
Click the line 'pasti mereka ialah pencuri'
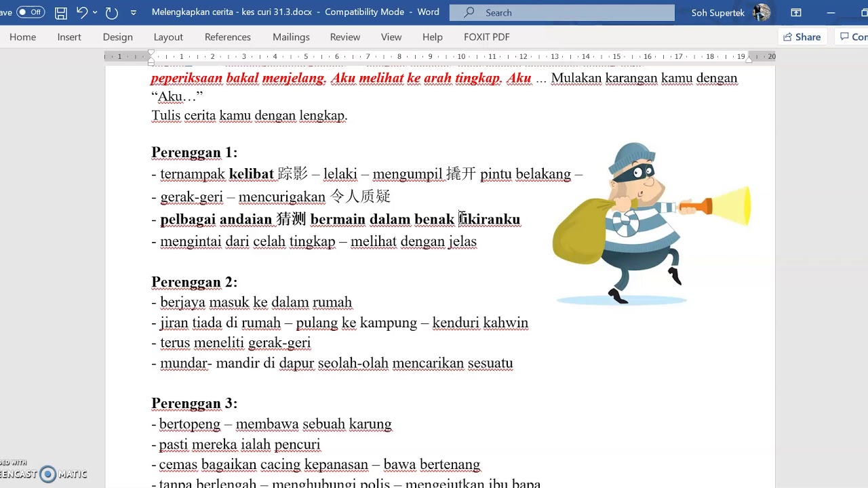click(x=239, y=445)
